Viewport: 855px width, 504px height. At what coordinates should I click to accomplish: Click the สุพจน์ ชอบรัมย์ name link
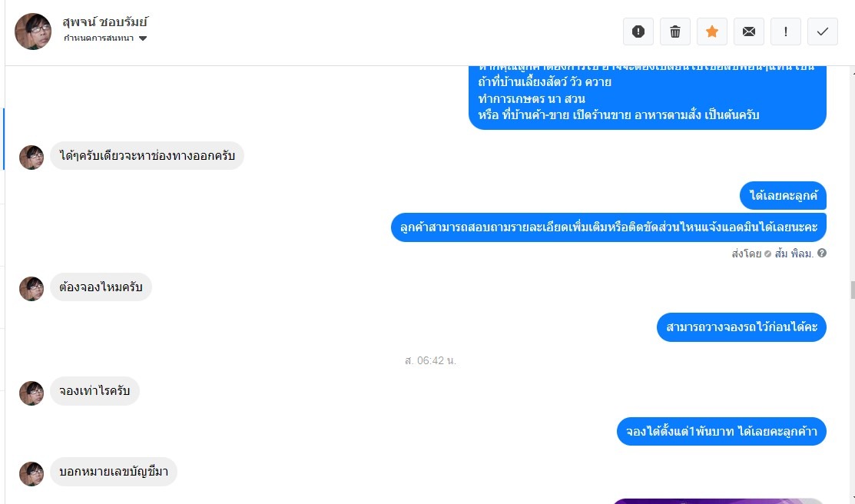pos(105,22)
